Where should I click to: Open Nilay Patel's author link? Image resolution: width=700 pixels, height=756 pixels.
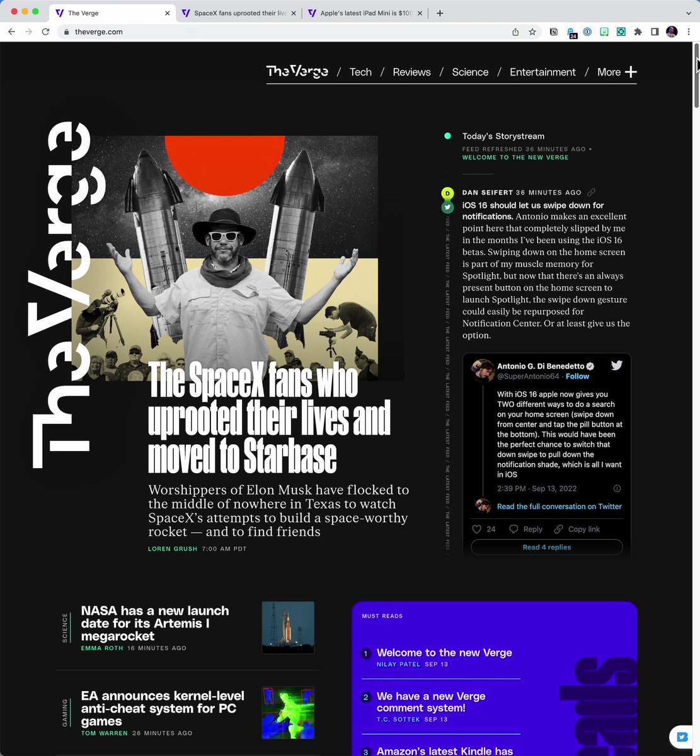(398, 664)
